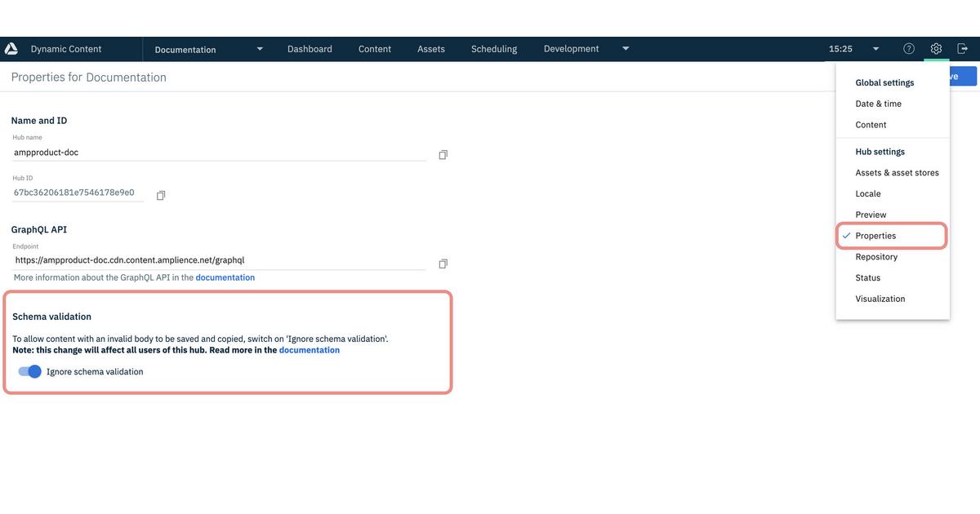Click the blue Save button
Screen dimensions: 980x514
pyautogui.click(x=962, y=77)
